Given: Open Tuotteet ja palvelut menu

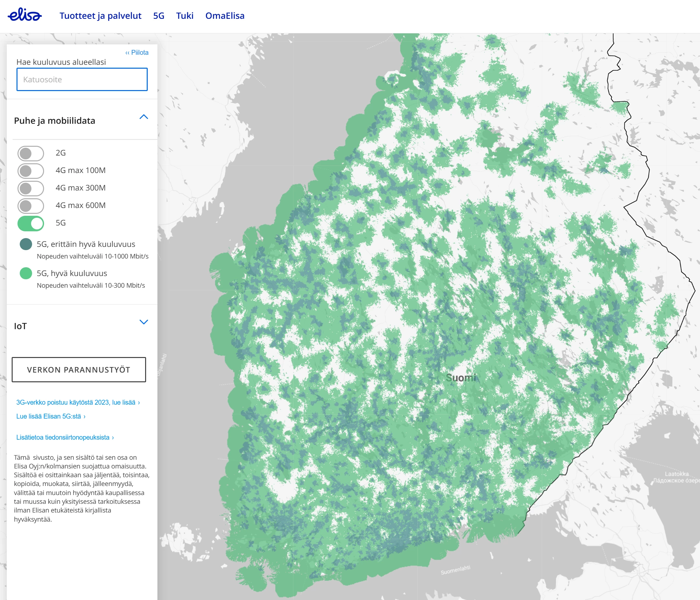Looking at the screenshot, I should [100, 16].
